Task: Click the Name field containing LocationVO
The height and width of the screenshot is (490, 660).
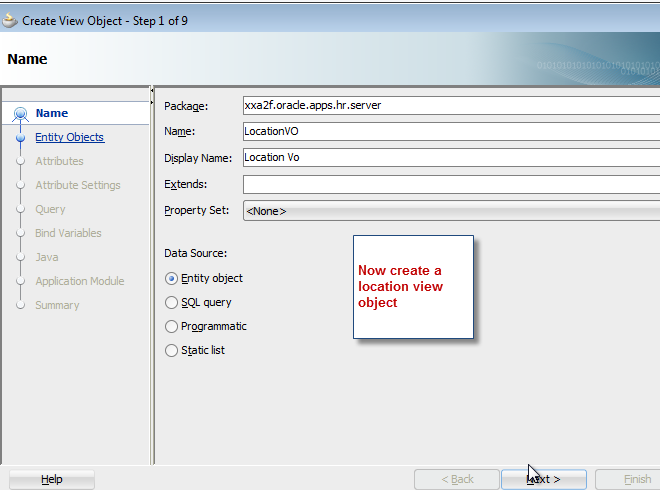Action: click(x=451, y=131)
